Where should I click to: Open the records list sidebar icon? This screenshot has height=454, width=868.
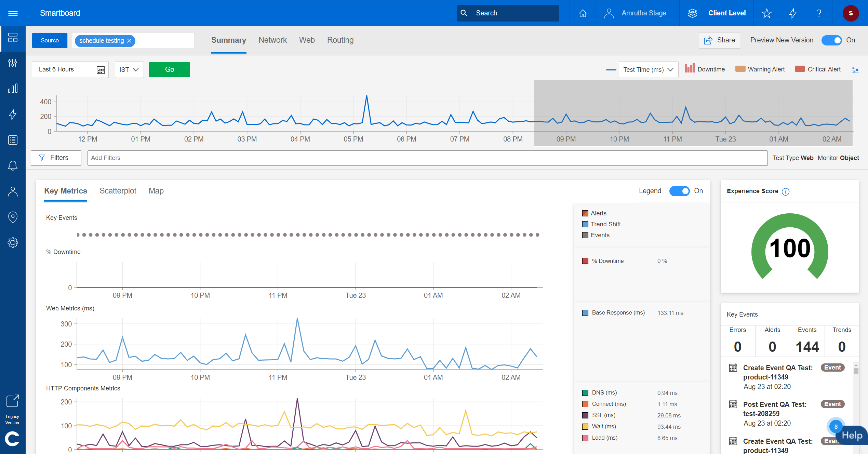[x=13, y=140]
